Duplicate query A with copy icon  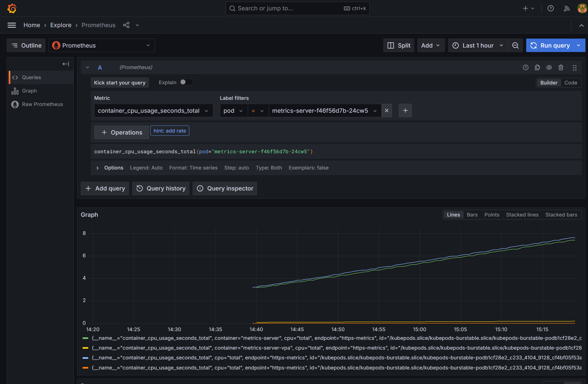click(537, 67)
